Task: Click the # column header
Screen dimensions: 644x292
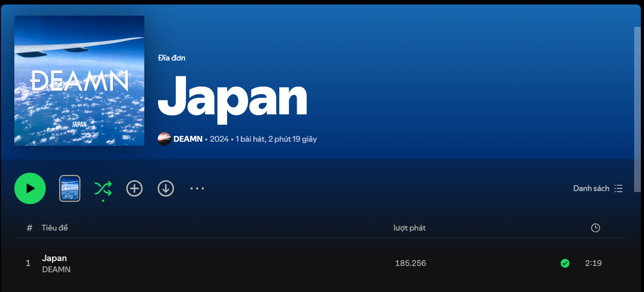Action: coord(30,228)
